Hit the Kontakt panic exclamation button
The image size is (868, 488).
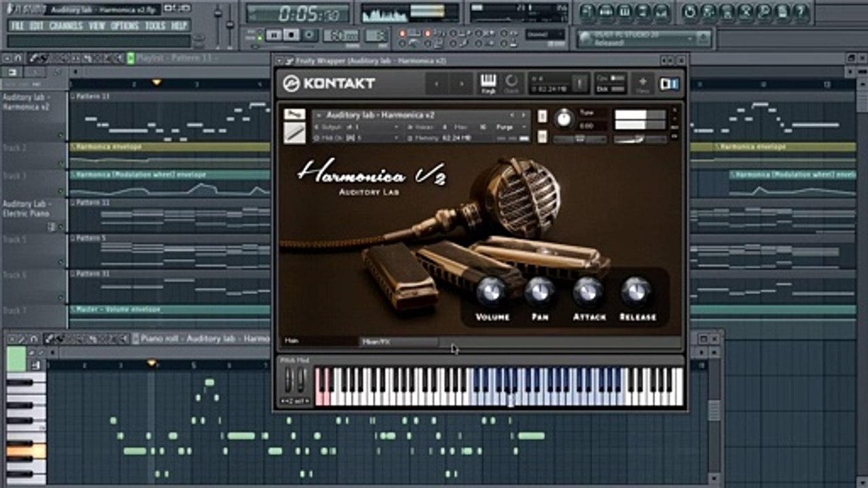coord(580,83)
